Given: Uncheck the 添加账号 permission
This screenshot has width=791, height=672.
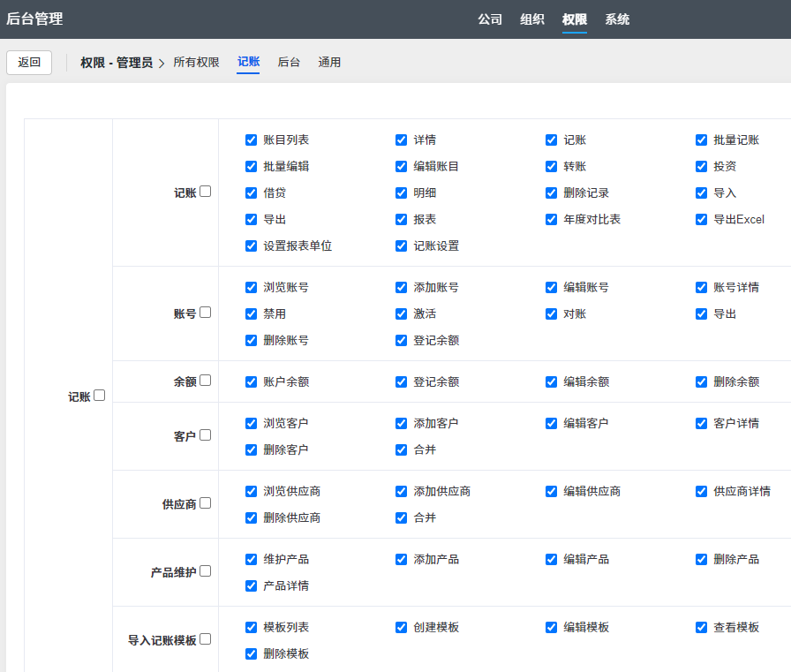Looking at the screenshot, I should [401, 288].
